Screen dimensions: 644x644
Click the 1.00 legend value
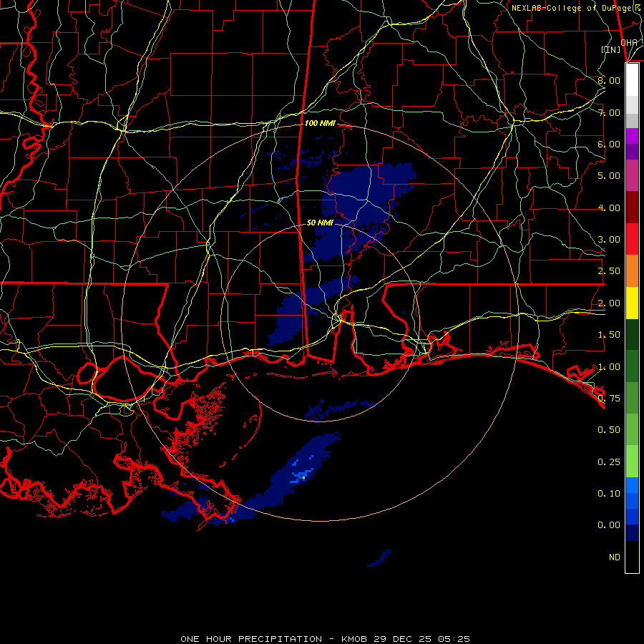click(x=609, y=367)
